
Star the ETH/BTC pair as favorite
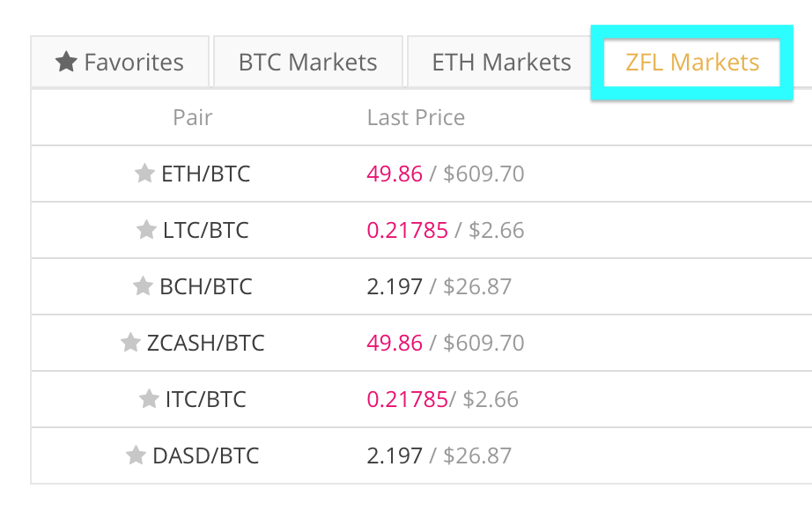coord(144,174)
